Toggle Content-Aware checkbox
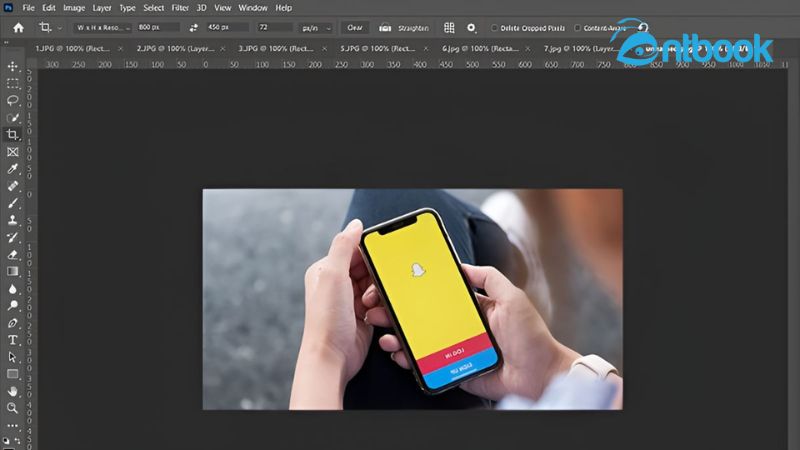Screen dimensions: 800x450 [578, 28]
